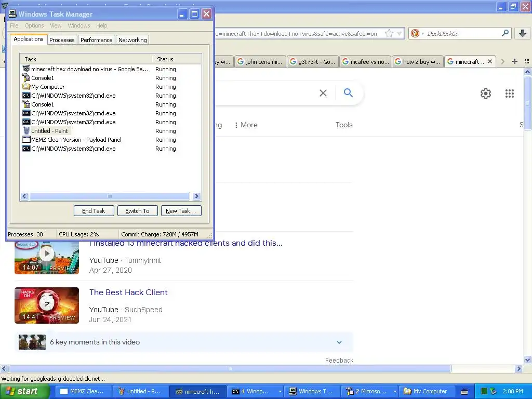The height and width of the screenshot is (399, 532).
Task: Switch to the Performance tab
Action: click(x=96, y=40)
